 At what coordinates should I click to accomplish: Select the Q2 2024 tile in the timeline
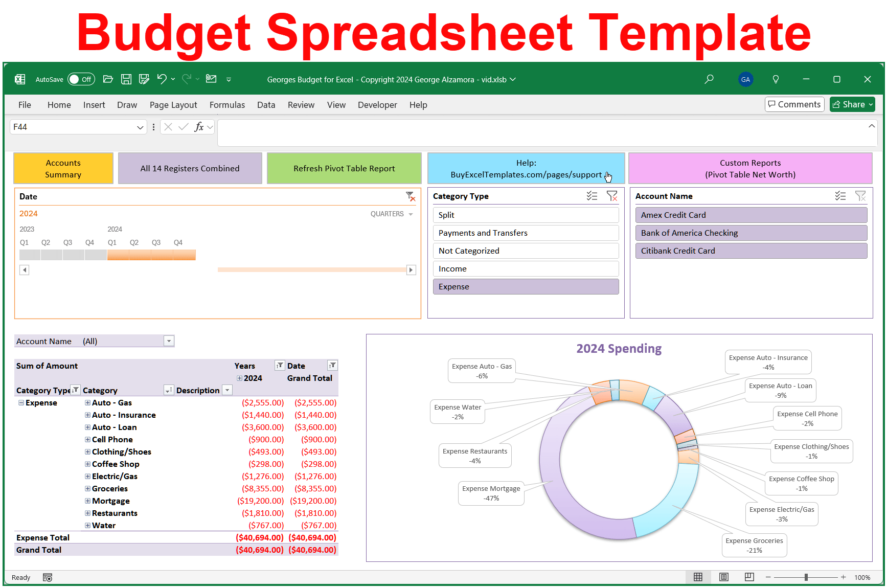(134, 254)
